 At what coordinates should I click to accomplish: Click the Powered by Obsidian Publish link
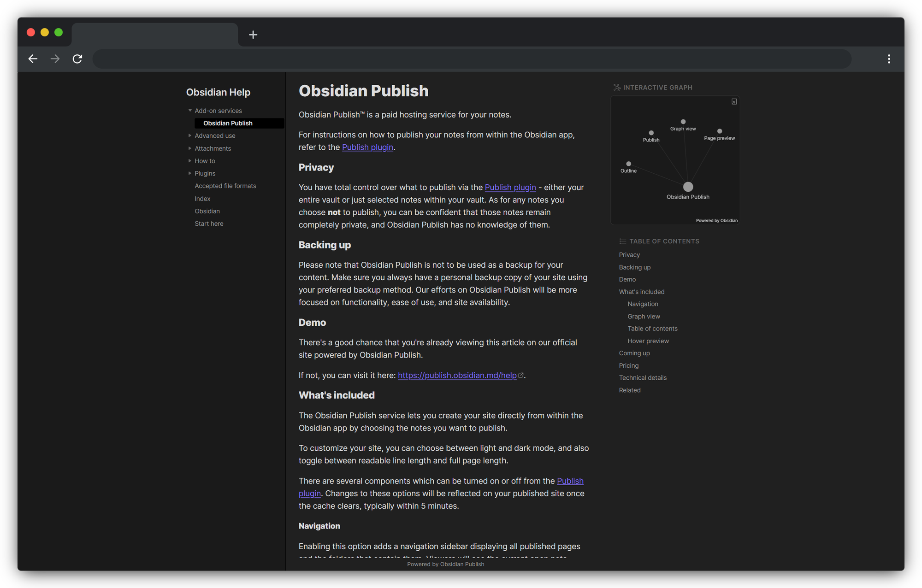point(445,564)
